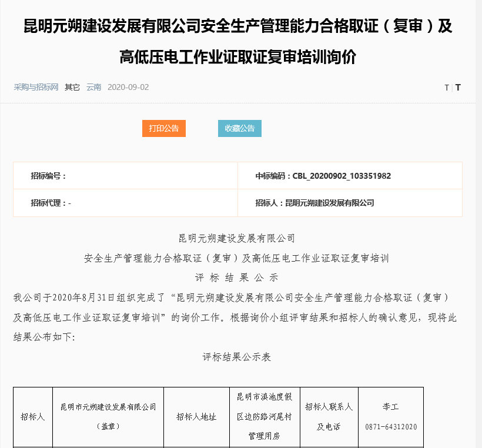Select the 打印公告 print announcement button
The width and height of the screenshot is (482, 448).
click(163, 128)
